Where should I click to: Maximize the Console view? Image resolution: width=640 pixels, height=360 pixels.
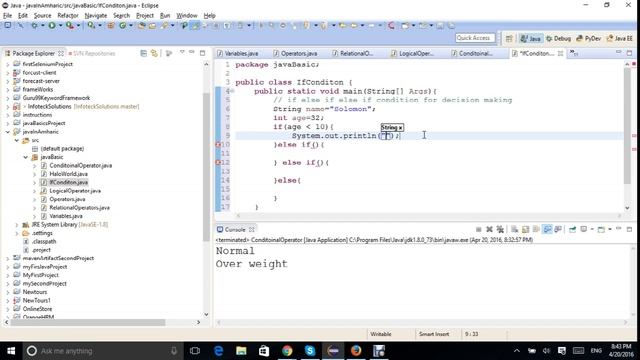click(629, 229)
